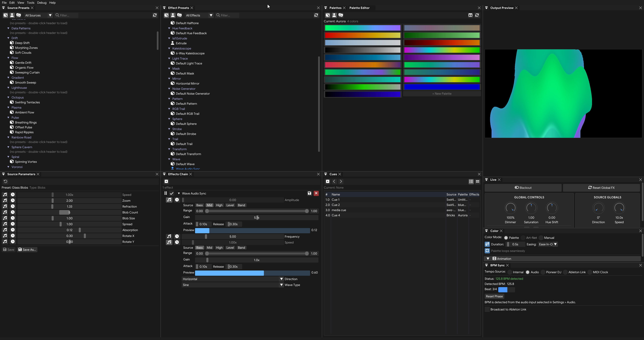
Task: Toggle the Wave Audio Sync enabled checkmark
Action: (172, 193)
